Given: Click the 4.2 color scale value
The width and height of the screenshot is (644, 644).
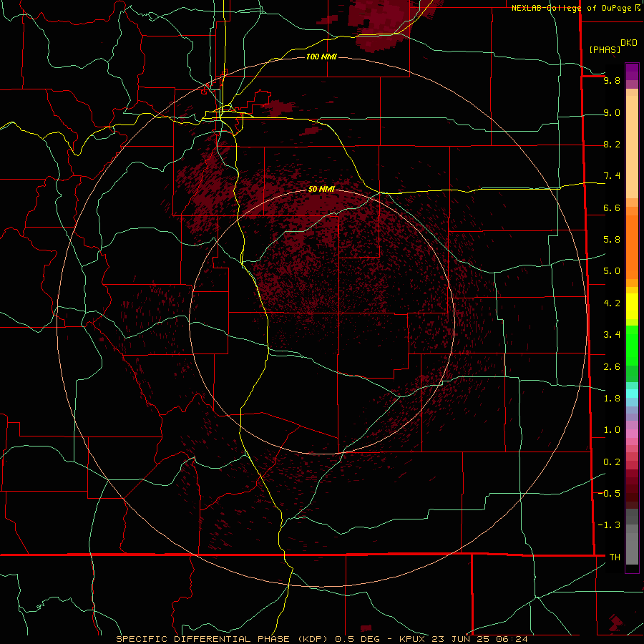Looking at the screenshot, I should pyautogui.click(x=612, y=303).
